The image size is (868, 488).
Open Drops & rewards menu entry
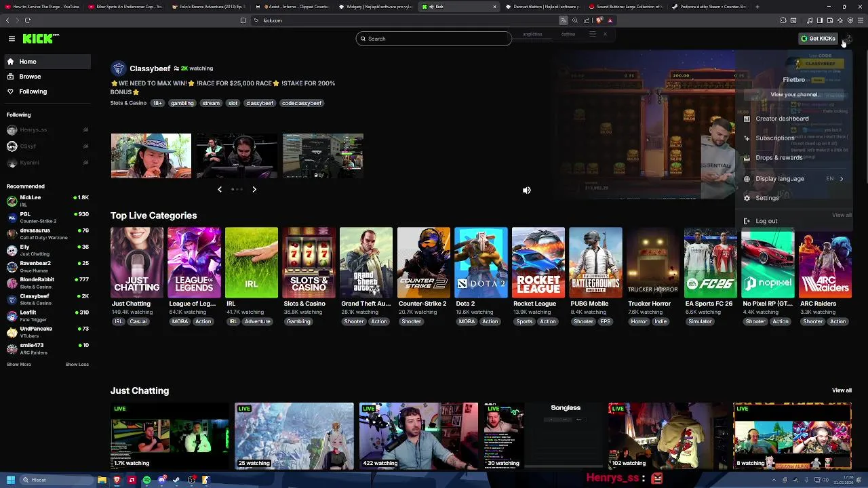tap(793, 158)
